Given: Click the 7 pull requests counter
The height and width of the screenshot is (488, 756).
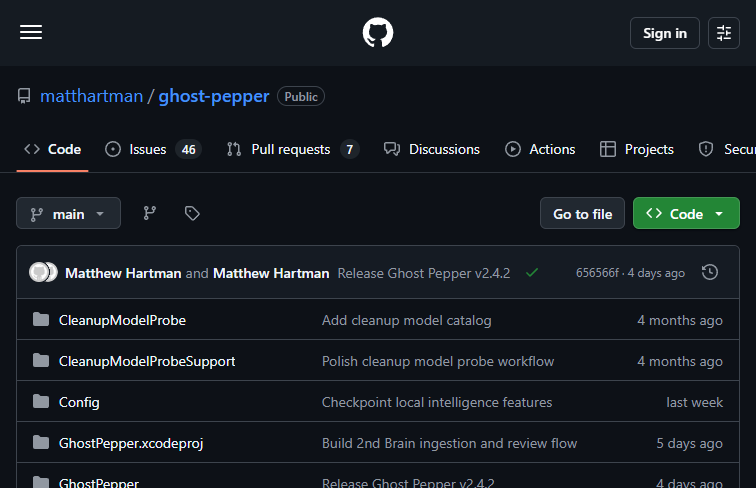Looking at the screenshot, I should [350, 149].
